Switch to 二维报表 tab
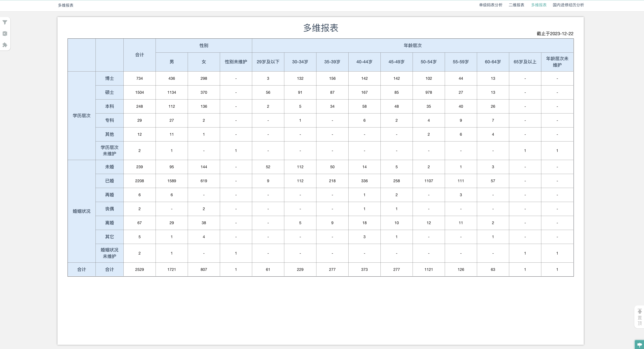This screenshot has height=349, width=644. pos(516,5)
